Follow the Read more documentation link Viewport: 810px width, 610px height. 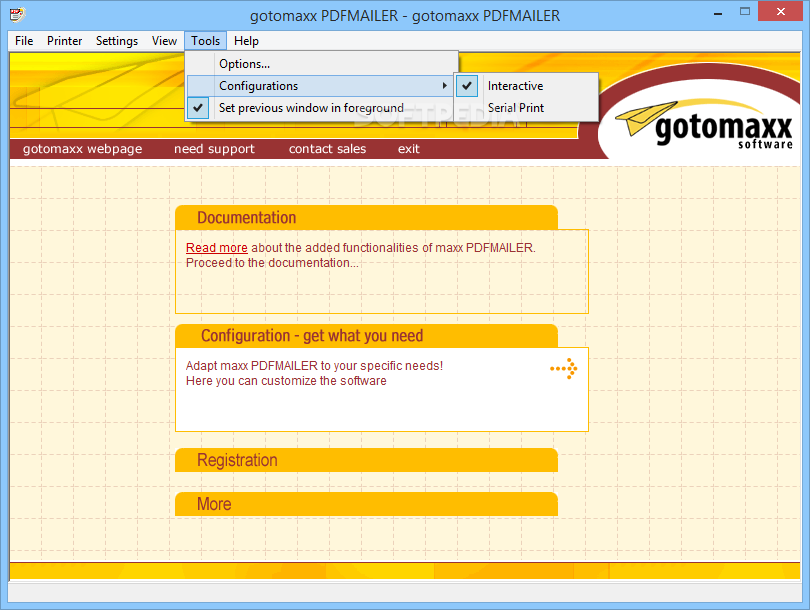coord(216,248)
